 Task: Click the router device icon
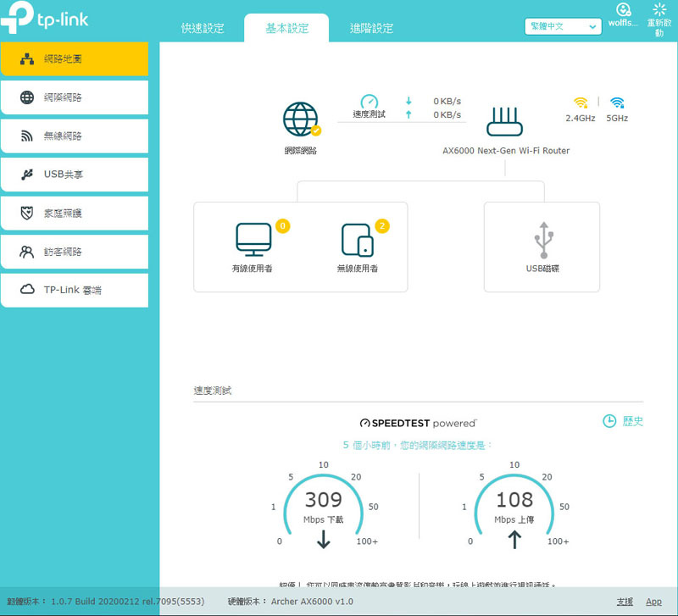click(x=504, y=121)
